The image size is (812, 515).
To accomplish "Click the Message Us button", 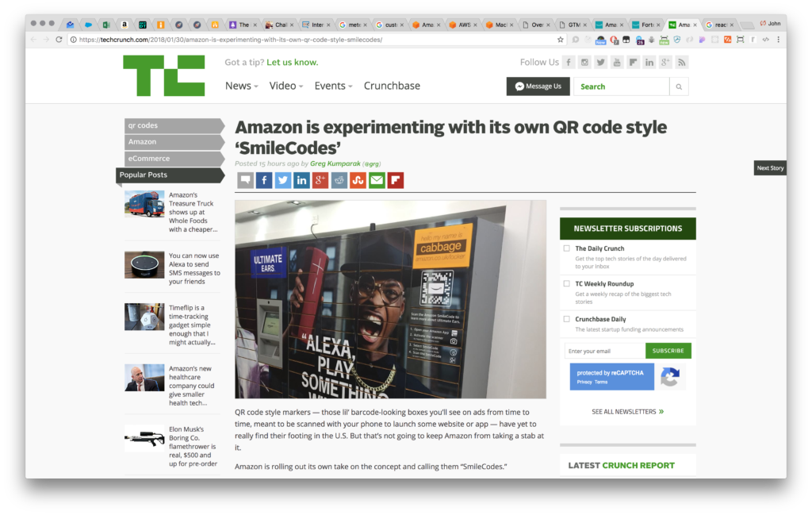I will point(538,86).
